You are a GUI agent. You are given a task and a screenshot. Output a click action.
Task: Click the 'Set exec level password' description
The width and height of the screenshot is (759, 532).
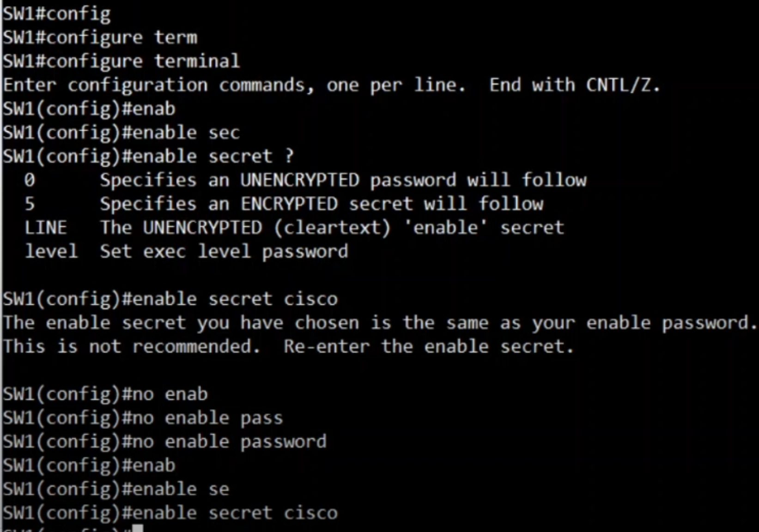pos(224,251)
